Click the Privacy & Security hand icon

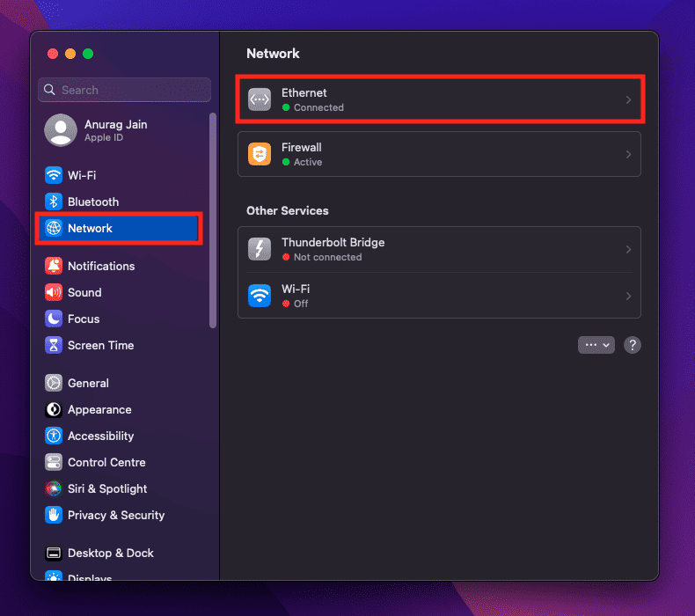(53, 516)
